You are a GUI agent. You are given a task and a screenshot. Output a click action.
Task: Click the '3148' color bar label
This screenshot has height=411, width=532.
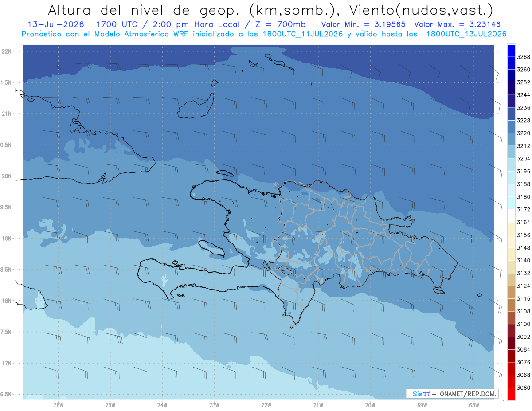pyautogui.click(x=524, y=247)
